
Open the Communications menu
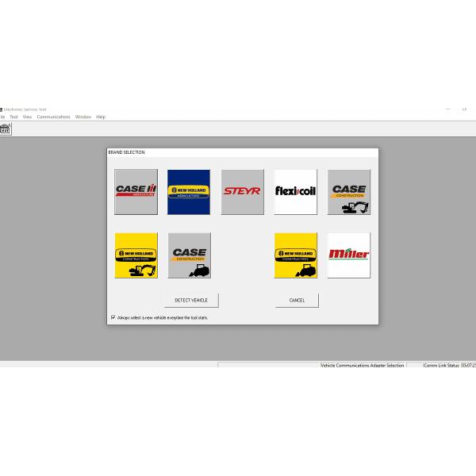(x=53, y=117)
